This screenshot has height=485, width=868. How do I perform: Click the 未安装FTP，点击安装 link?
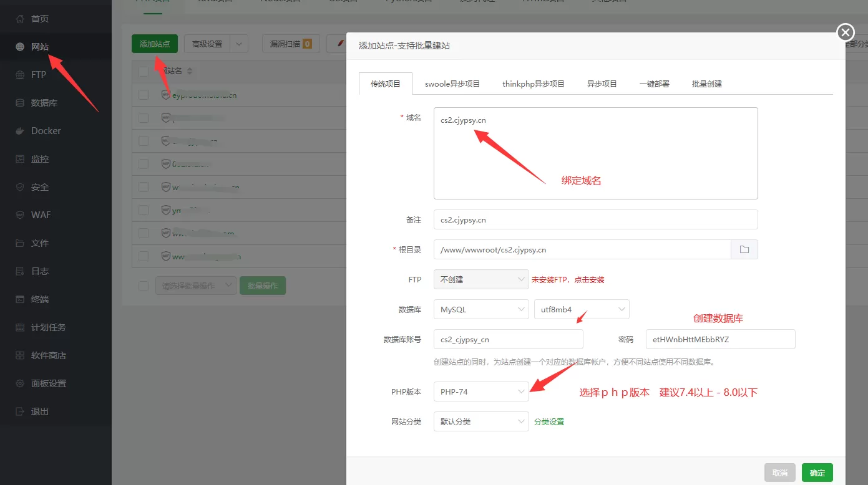click(x=568, y=280)
